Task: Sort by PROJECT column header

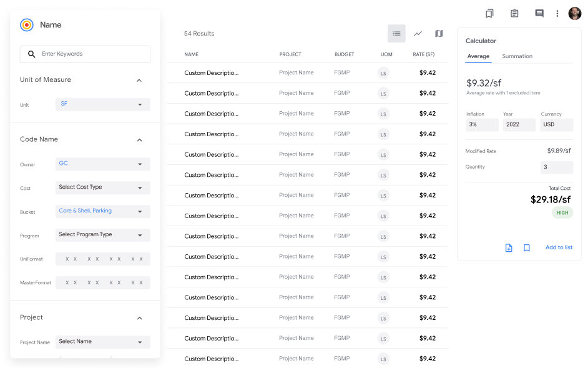Action: click(x=290, y=54)
